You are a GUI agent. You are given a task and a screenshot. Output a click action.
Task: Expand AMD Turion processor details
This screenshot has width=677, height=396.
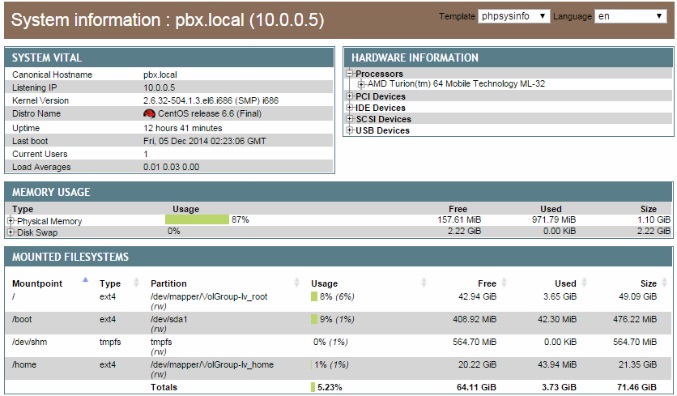coord(361,84)
